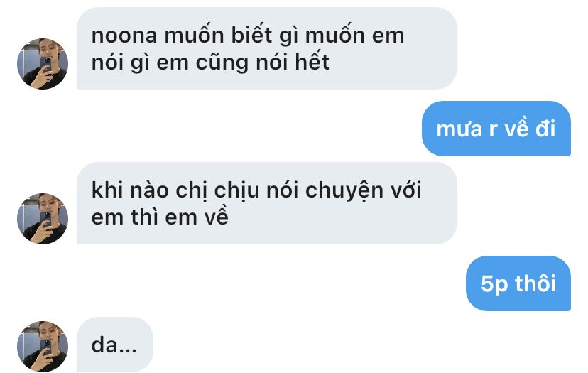588x373 pixels.
Task: Select the 'noona muốn biết gì' message bubble
Action: pos(266,48)
